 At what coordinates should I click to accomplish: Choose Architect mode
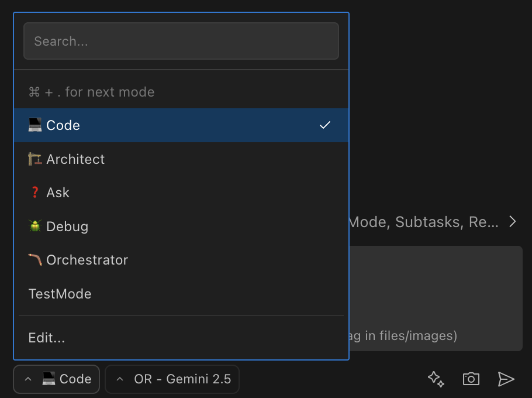(x=75, y=159)
